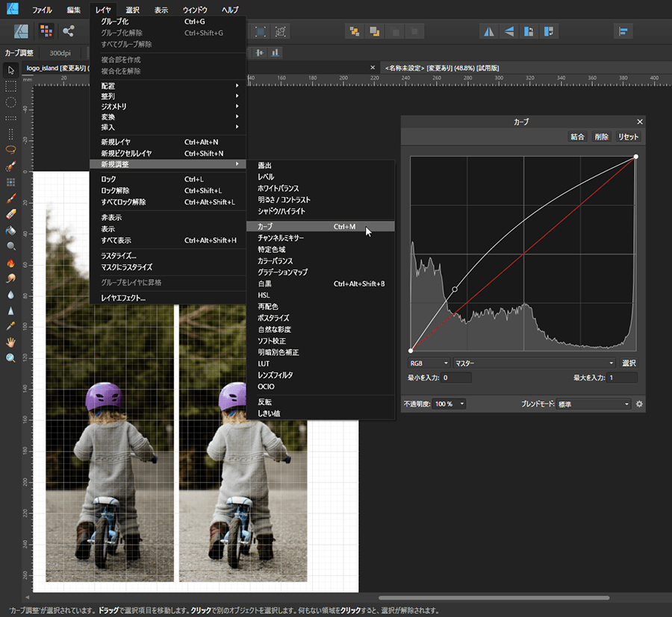Viewport: 672px width, 617px height.
Task: Open the 不透明度 100% dropdown
Action: pos(450,404)
